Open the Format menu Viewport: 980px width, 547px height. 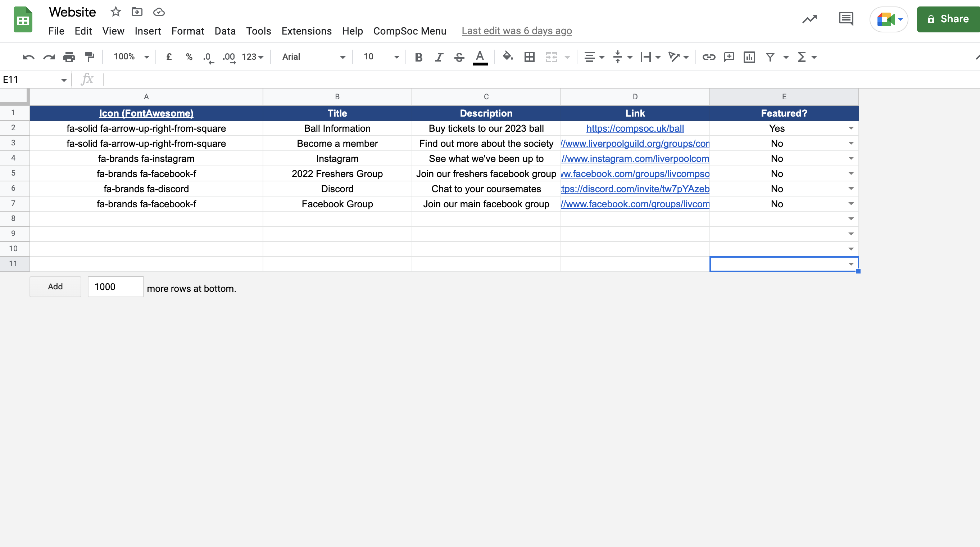(x=188, y=31)
